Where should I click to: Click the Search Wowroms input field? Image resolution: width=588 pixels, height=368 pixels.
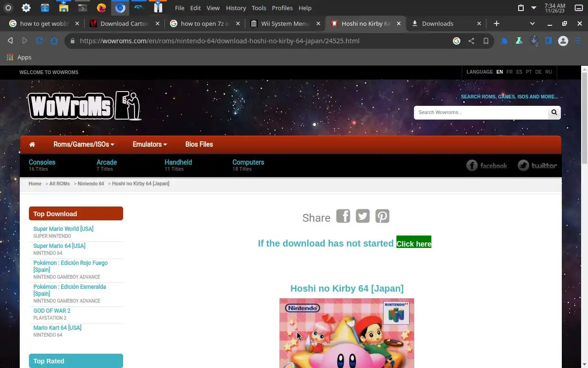point(481,112)
